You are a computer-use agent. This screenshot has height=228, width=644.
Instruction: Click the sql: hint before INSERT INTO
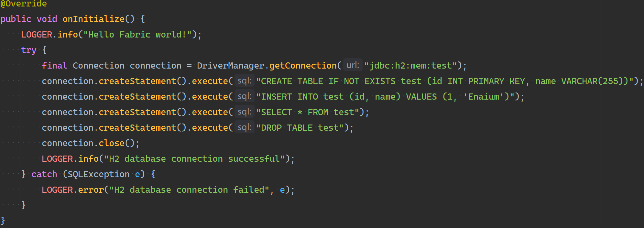(244, 96)
